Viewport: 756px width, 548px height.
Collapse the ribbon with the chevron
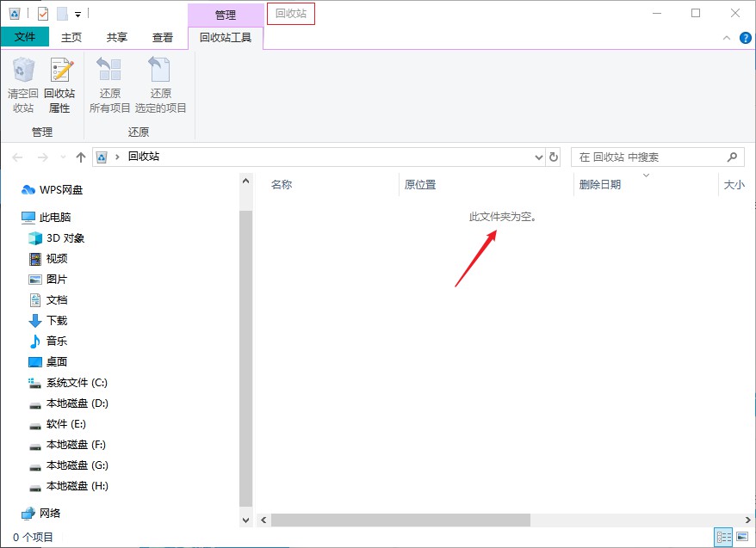[x=727, y=37]
